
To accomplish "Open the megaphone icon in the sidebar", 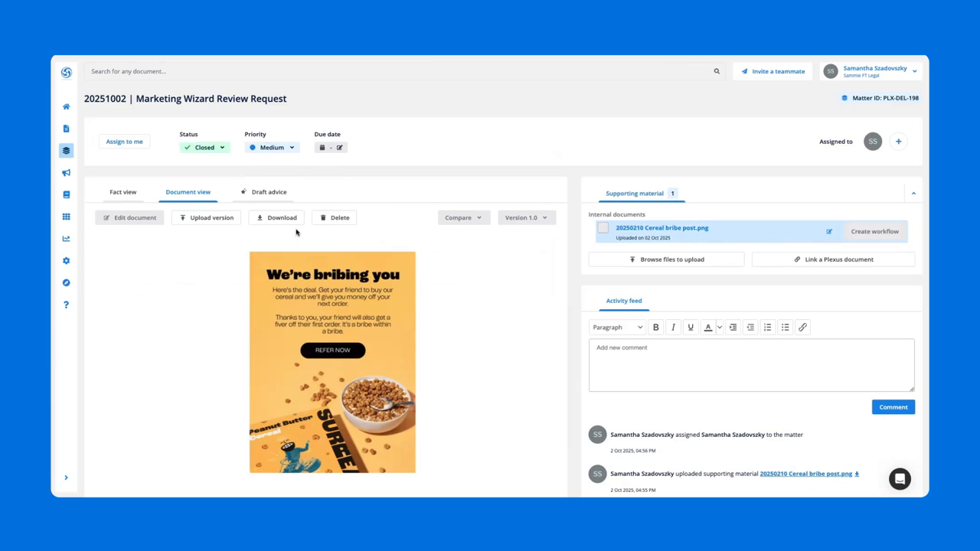I will click(66, 173).
